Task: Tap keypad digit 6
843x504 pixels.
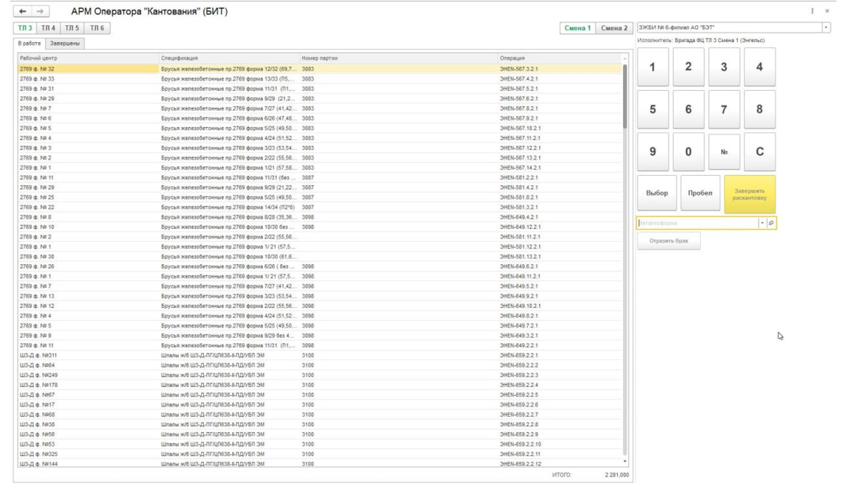Action: (x=688, y=109)
